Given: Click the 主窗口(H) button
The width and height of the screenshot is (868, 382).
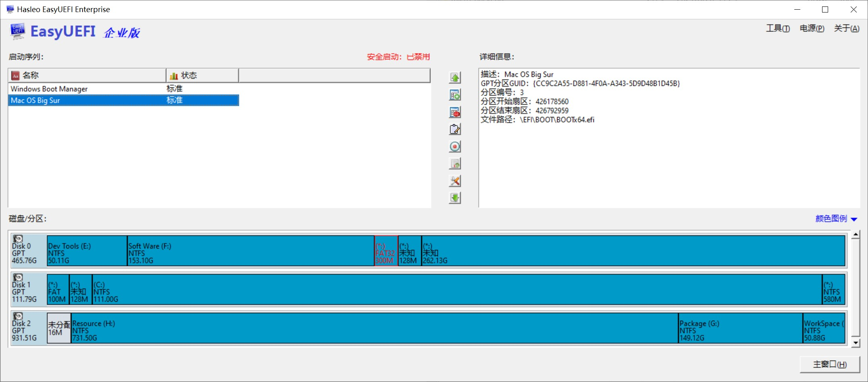Looking at the screenshot, I should coord(830,364).
